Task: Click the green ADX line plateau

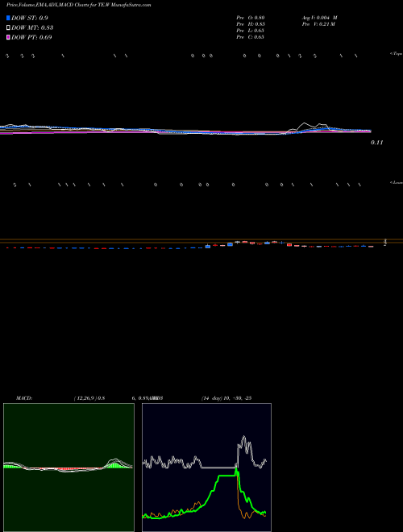Action: (x=226, y=476)
